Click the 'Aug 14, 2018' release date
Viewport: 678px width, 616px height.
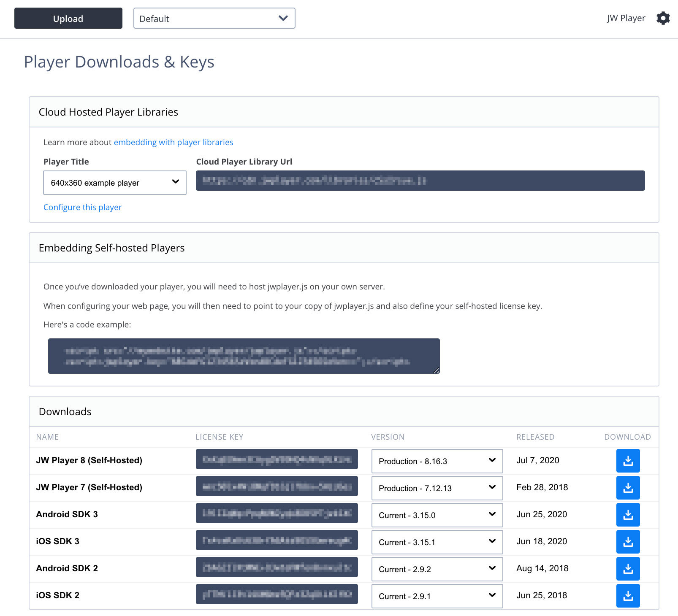point(542,568)
